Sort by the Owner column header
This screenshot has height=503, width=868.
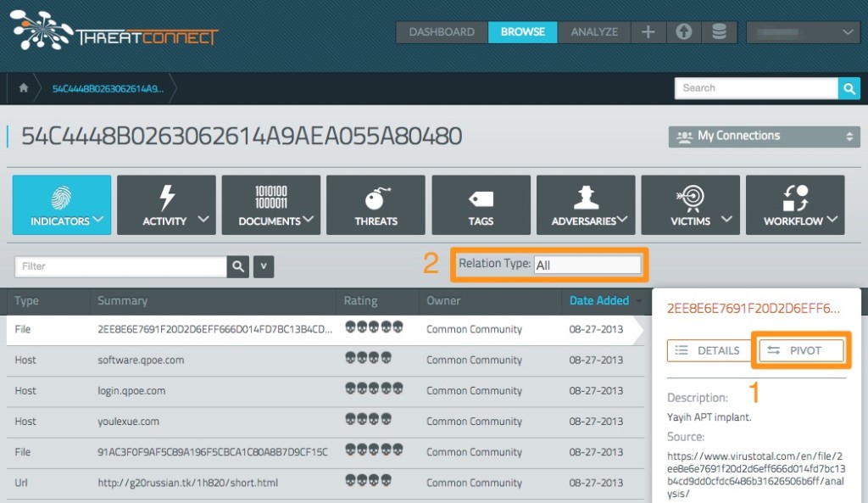coord(442,301)
